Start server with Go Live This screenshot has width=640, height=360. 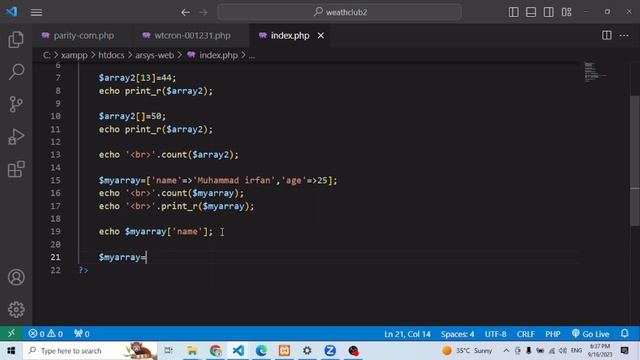click(x=590, y=333)
